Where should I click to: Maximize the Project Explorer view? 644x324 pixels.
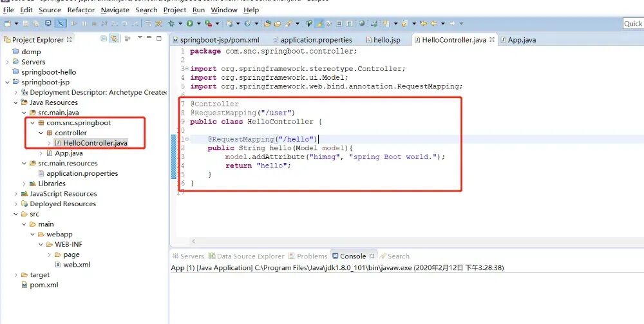(x=159, y=38)
